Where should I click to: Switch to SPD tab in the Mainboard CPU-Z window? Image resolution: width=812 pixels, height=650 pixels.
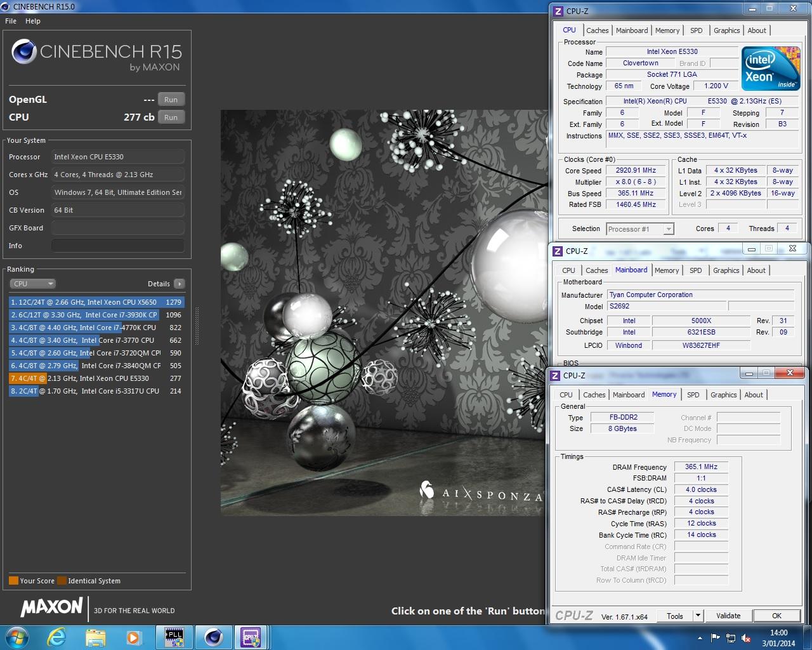(x=696, y=270)
